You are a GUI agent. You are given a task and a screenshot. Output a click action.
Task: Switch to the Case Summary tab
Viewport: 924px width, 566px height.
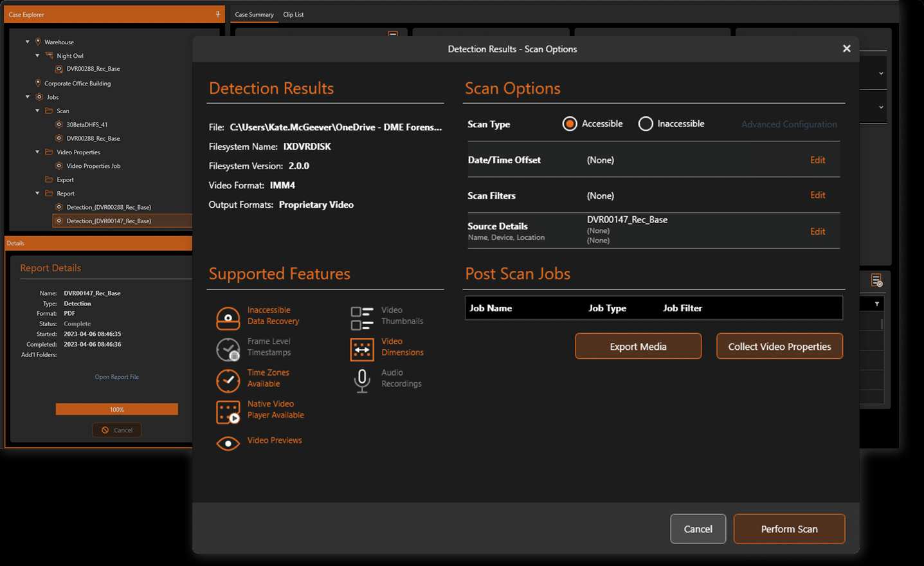[x=254, y=14]
